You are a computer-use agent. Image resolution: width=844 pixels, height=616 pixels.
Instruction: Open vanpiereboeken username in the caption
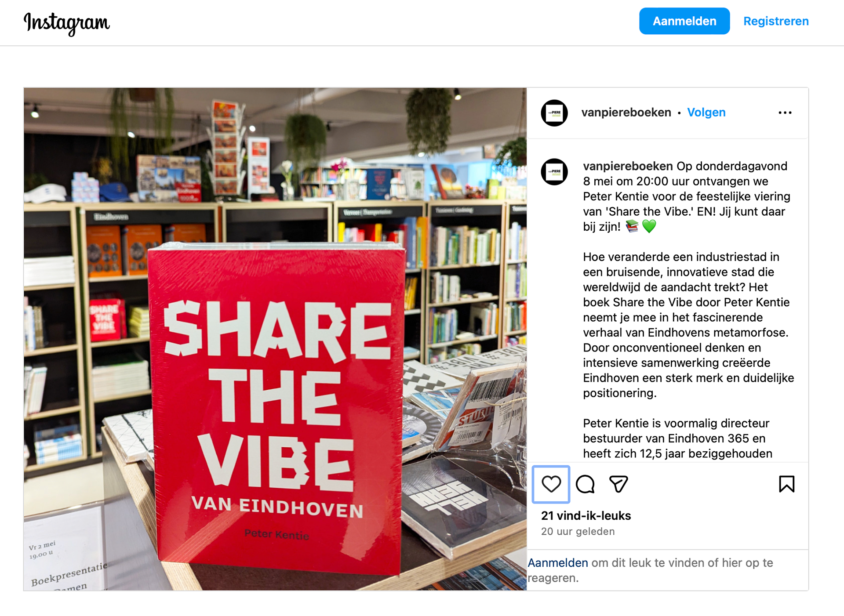coord(628,166)
